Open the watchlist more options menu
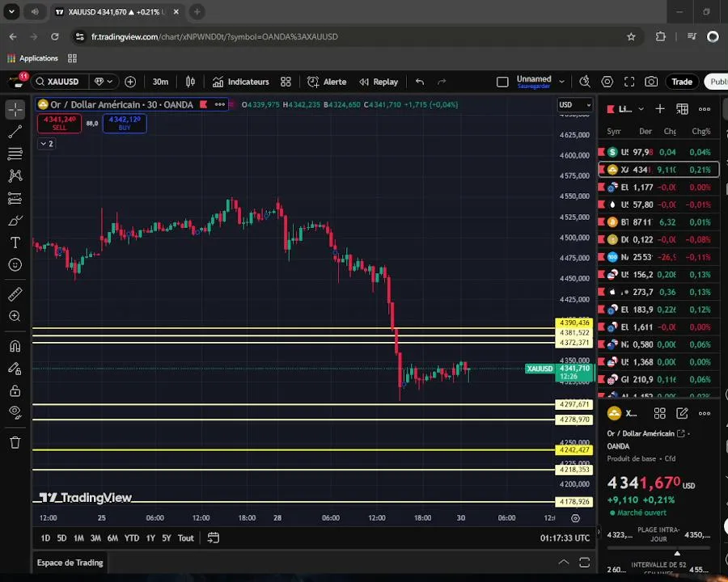Viewport: 728px width, 582px height. 705,109
